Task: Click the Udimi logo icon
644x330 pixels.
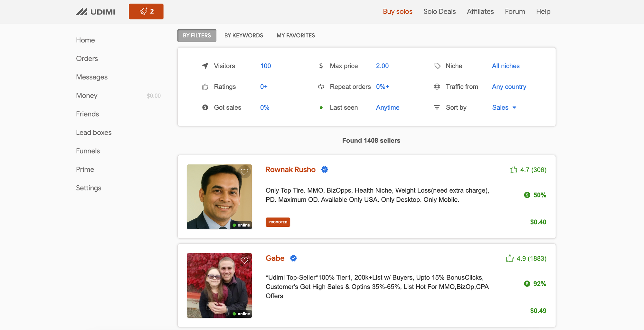Action: (81, 12)
